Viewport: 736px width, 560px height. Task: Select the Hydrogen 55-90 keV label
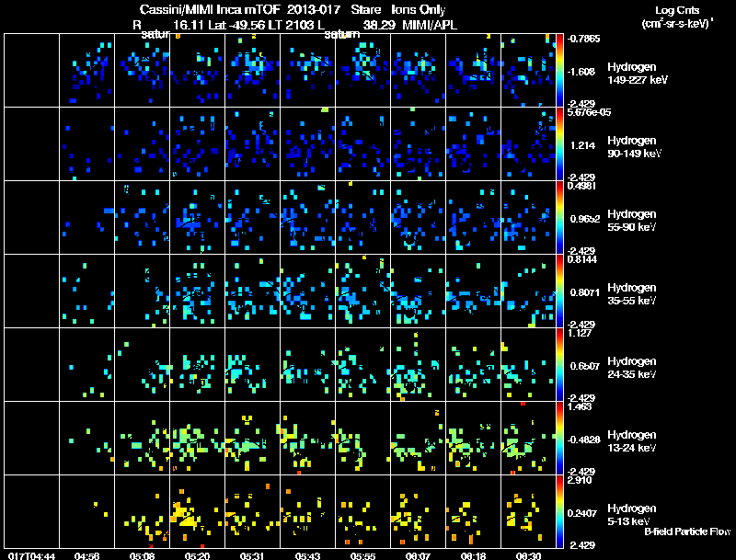632,221
